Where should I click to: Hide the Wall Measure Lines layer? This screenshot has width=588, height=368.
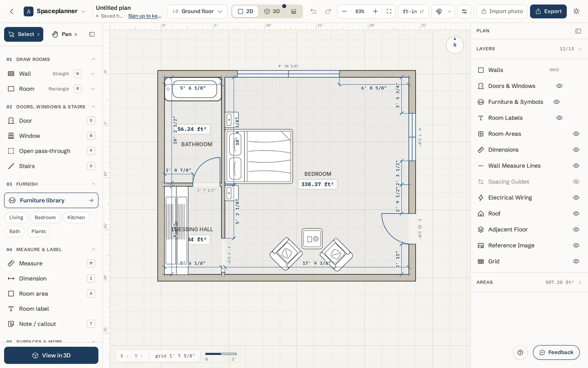pos(576,166)
